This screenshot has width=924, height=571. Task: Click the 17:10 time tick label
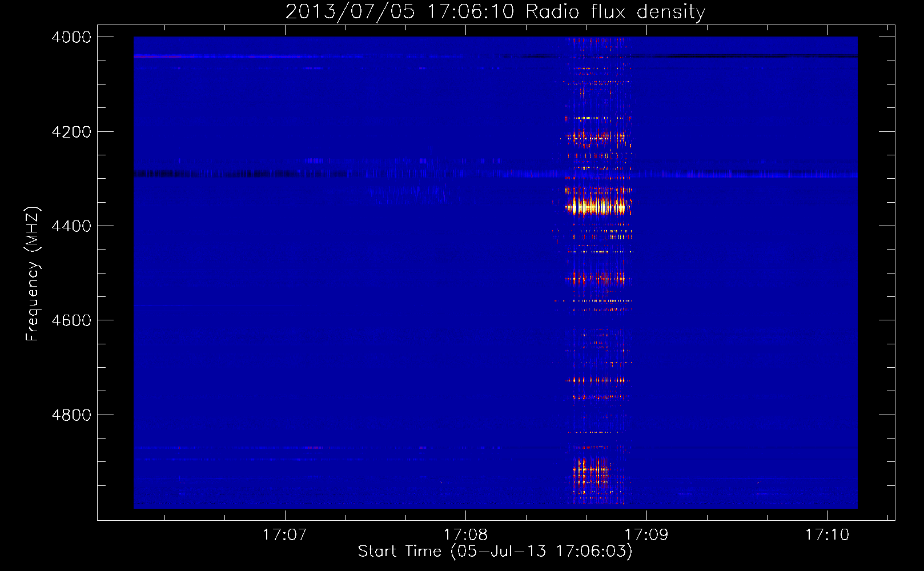tap(827, 534)
